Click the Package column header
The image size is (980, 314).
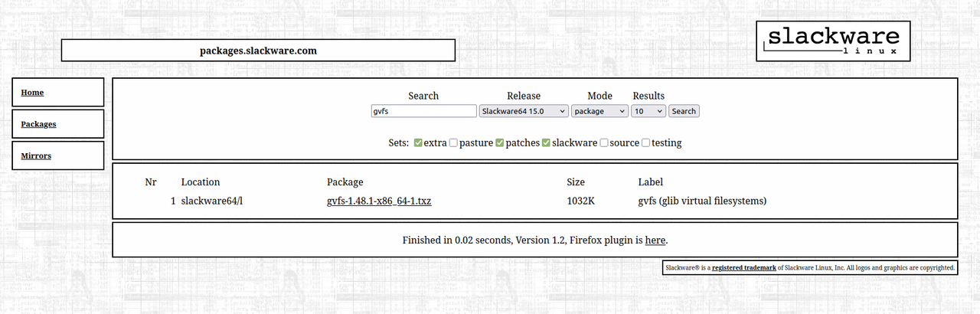click(x=345, y=182)
